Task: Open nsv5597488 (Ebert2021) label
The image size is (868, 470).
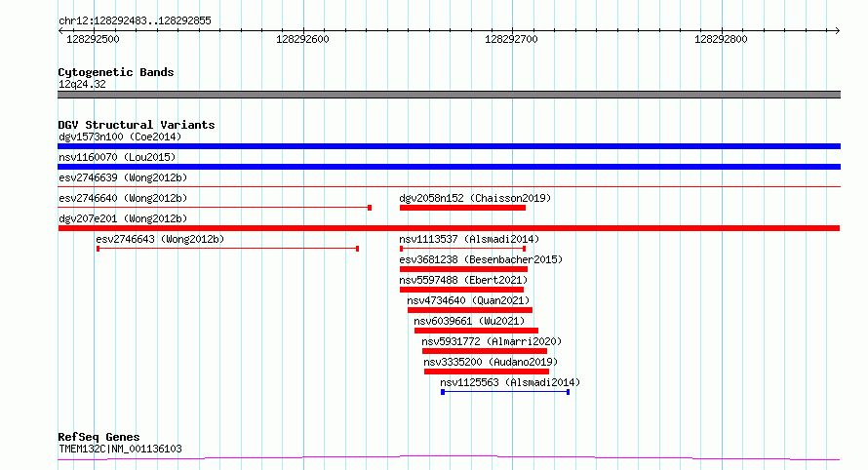Action: pos(463,280)
